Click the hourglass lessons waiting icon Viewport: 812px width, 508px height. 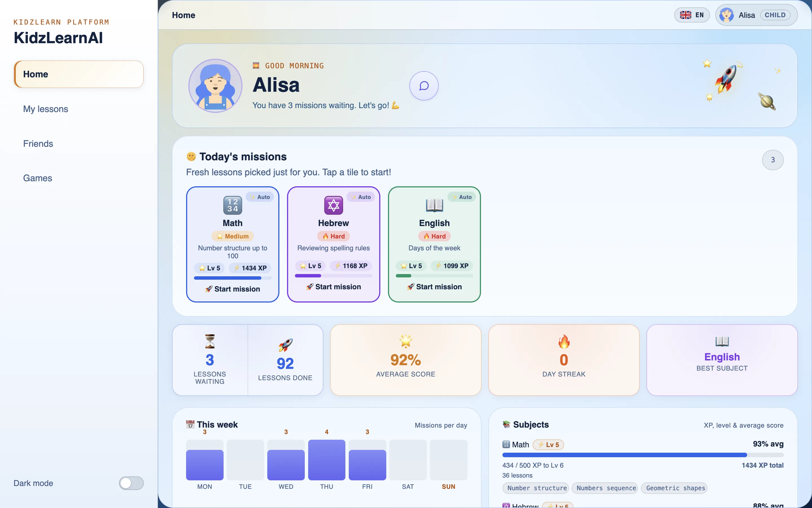tap(210, 341)
